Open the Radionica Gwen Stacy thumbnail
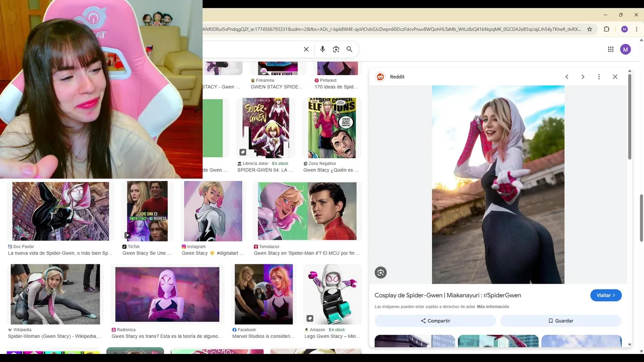The image size is (644, 362). pyautogui.click(x=167, y=294)
